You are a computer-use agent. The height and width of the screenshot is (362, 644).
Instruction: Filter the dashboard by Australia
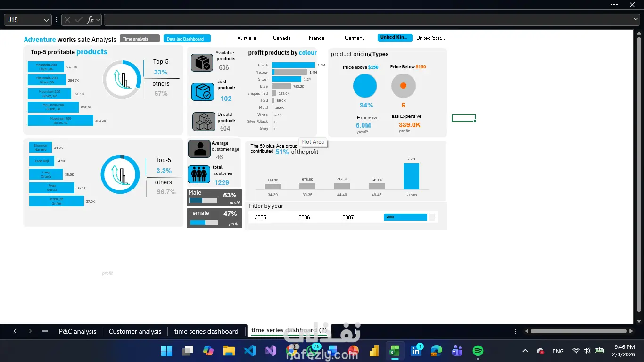247,38
